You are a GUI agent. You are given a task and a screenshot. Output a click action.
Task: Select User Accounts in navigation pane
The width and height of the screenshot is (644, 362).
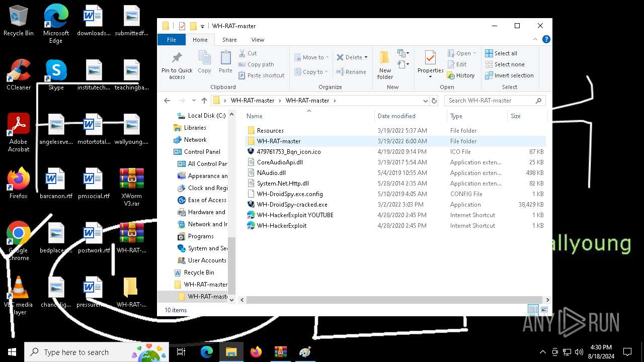click(207, 260)
